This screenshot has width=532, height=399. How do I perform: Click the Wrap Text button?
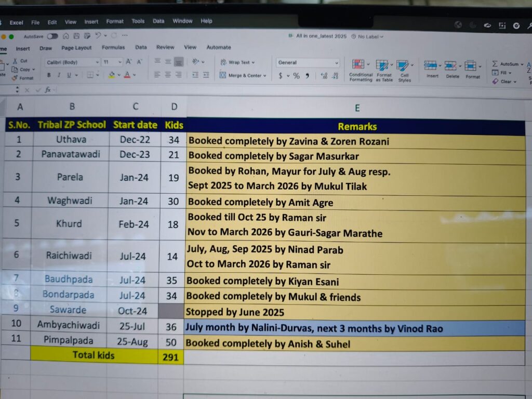pyautogui.click(x=235, y=62)
